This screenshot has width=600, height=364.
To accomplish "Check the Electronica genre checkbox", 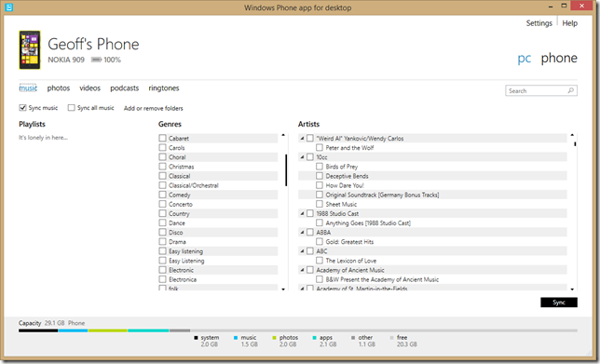I will point(163,279).
